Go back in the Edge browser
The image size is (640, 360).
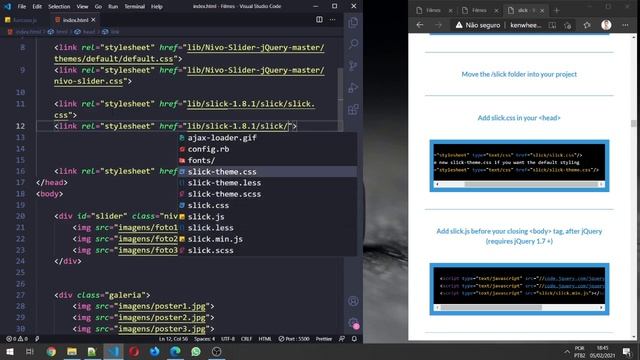[x=420, y=25]
